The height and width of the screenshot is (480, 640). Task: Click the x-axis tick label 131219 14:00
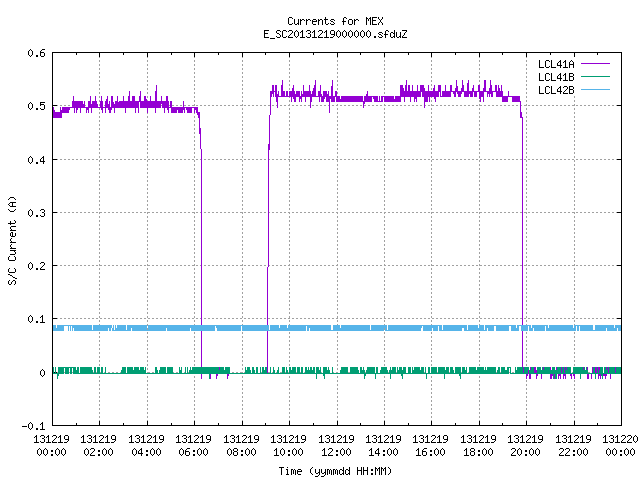[x=383, y=446]
